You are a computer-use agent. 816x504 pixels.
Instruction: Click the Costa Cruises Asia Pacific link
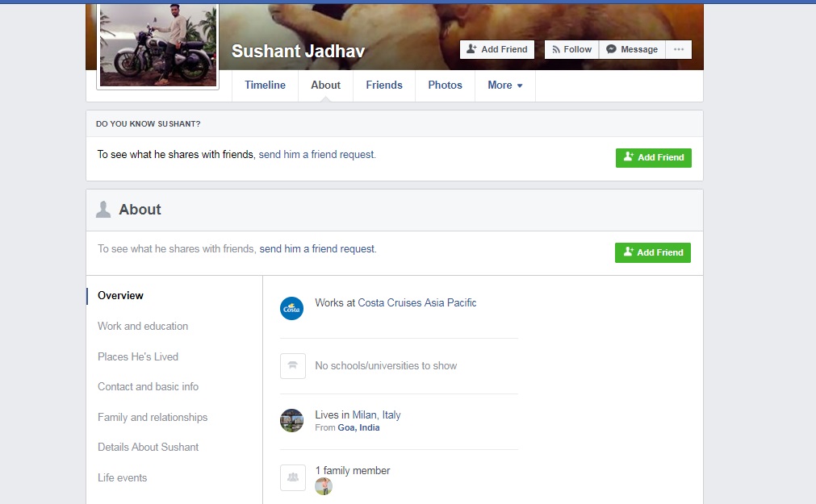(x=416, y=303)
